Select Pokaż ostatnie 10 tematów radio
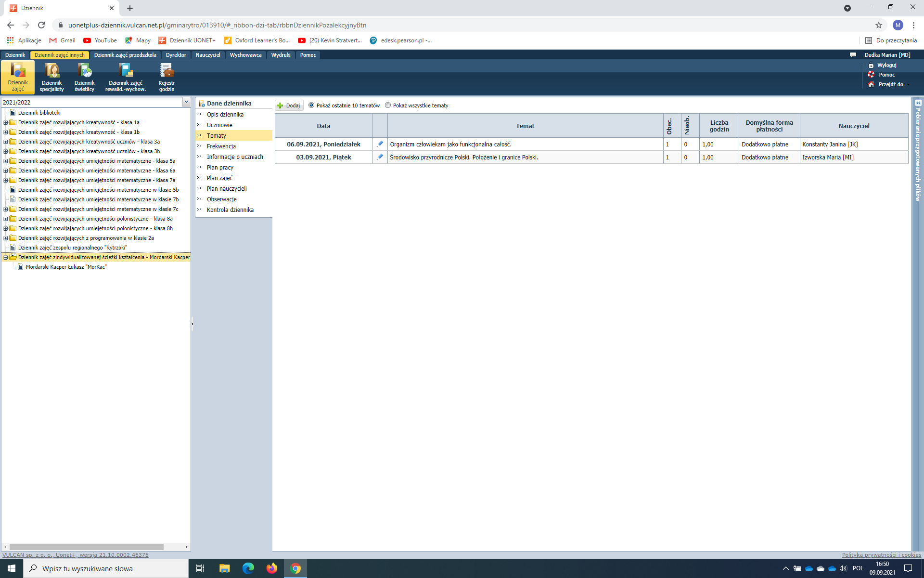Screen dimensions: 924x578 coord(311,105)
